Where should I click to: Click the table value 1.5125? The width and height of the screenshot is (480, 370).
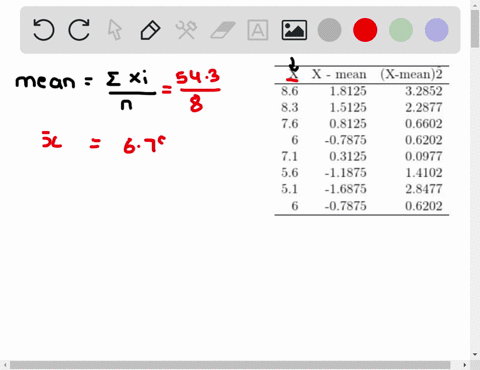(348, 107)
